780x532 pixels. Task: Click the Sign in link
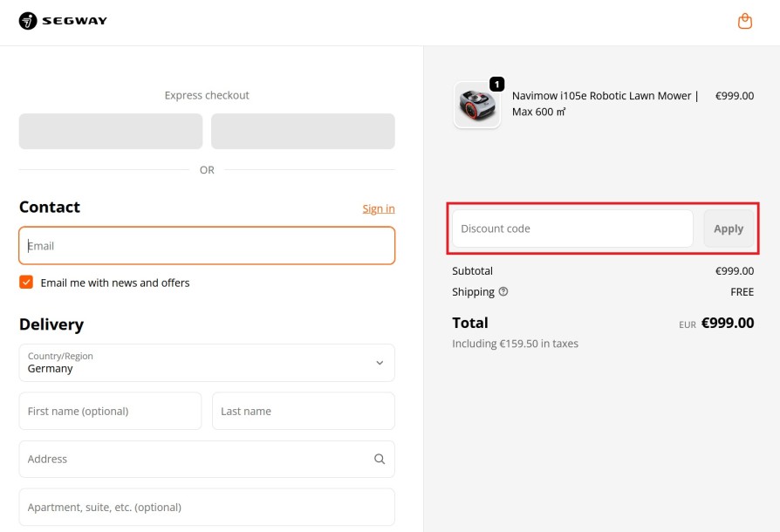379,208
